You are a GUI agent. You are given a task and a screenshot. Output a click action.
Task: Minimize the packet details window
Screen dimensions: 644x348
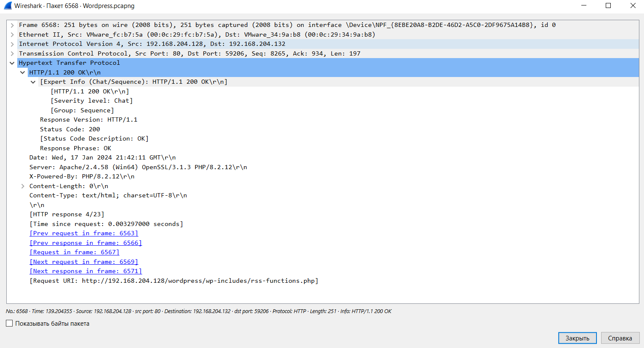click(584, 5)
